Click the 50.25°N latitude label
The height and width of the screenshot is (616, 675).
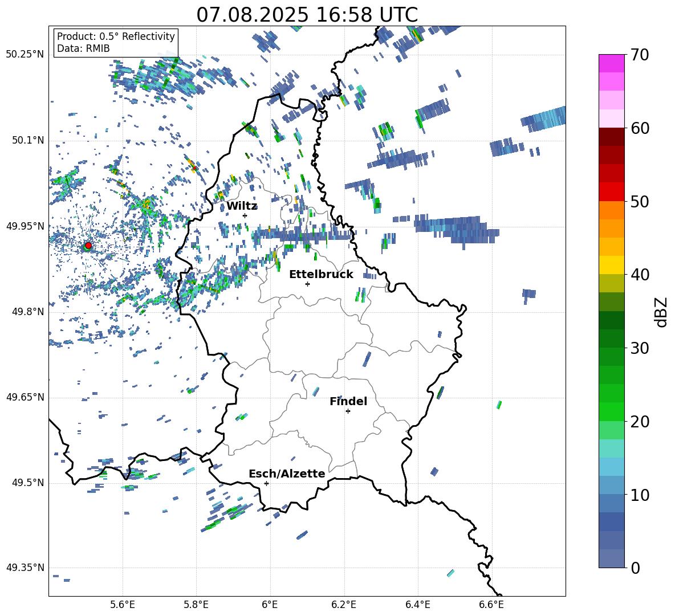point(25,54)
